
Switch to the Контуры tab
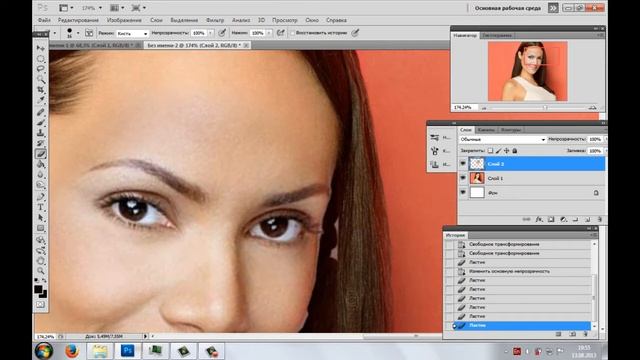[x=511, y=130]
